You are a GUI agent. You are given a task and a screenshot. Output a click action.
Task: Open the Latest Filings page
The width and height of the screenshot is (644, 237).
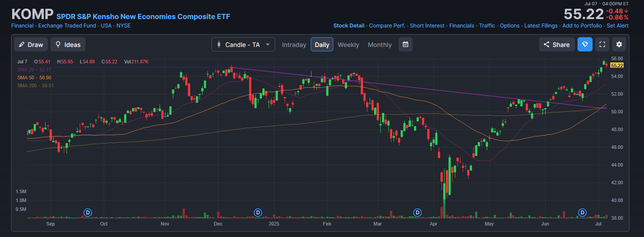coord(541,26)
